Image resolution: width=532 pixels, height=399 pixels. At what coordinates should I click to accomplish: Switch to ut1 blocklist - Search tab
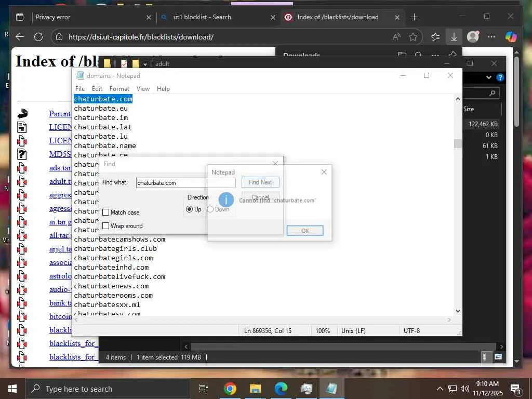217,17
